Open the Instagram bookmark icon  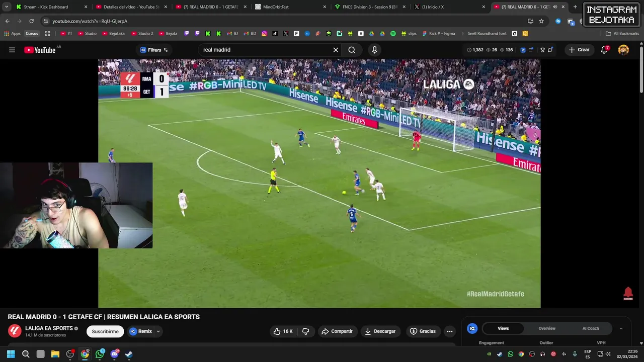point(264,34)
